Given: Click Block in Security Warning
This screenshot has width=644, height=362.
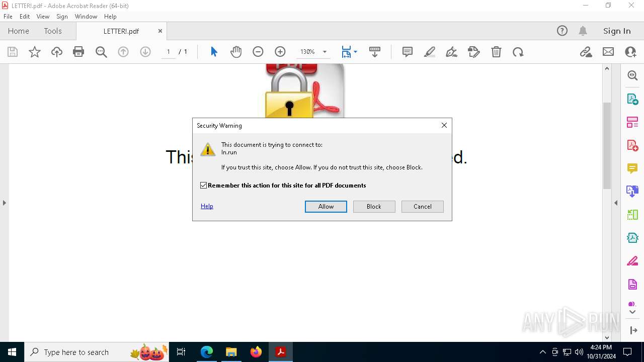Looking at the screenshot, I should click(374, 207).
